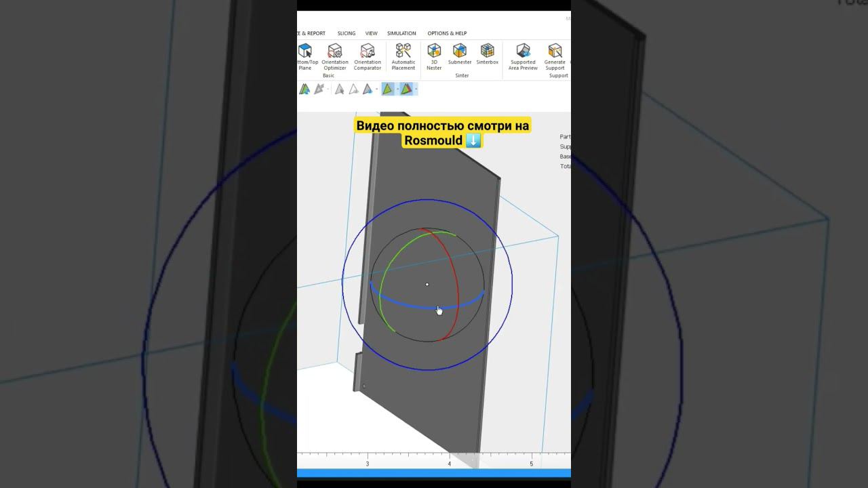Click the blue progress bar at bottom
This screenshot has height=488, width=868.
[434, 473]
